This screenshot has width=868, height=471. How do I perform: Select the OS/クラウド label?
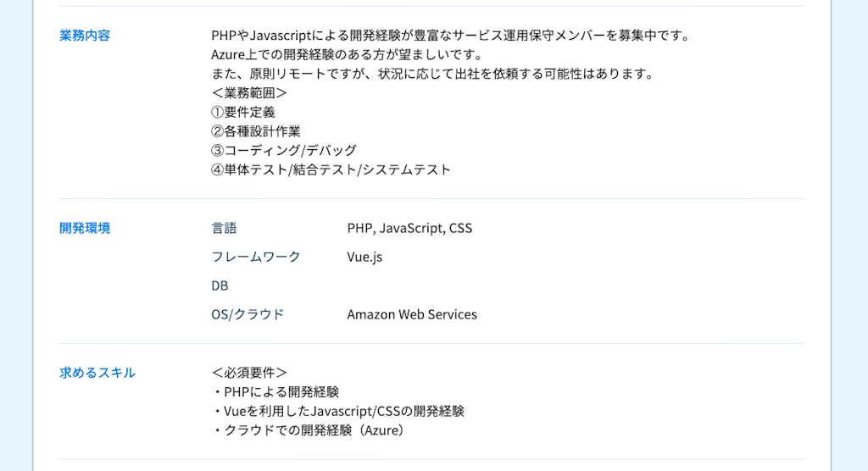pos(248,314)
